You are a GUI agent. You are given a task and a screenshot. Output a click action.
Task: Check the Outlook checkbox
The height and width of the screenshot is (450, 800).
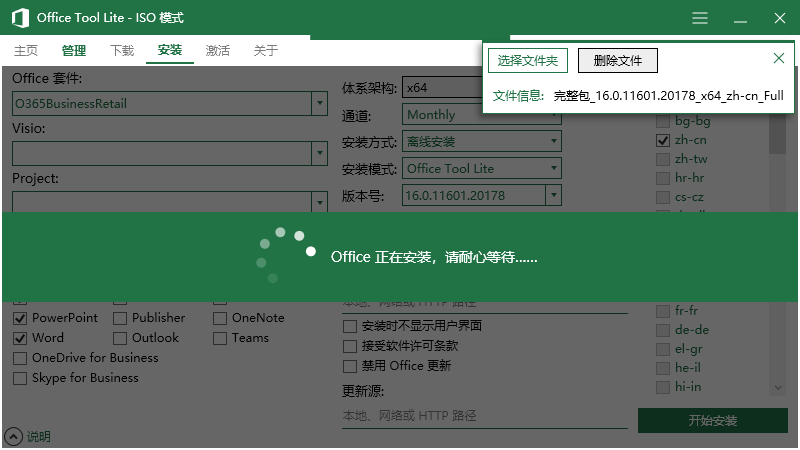pyautogui.click(x=120, y=338)
